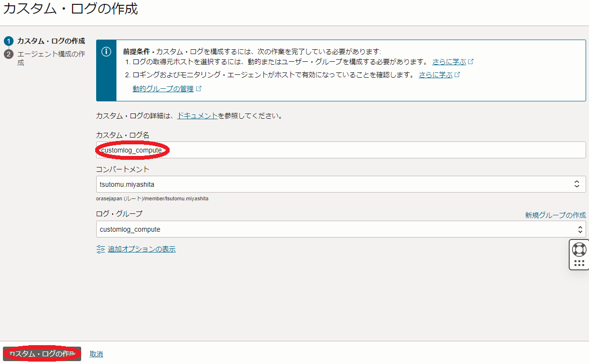
Task: Click the info icon in the prerequisites banner
Action: point(106,52)
